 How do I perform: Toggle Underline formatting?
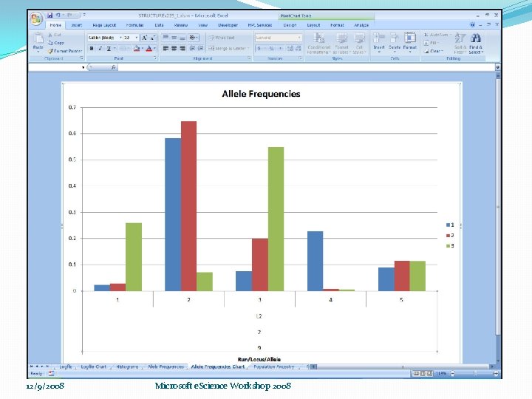coord(109,49)
